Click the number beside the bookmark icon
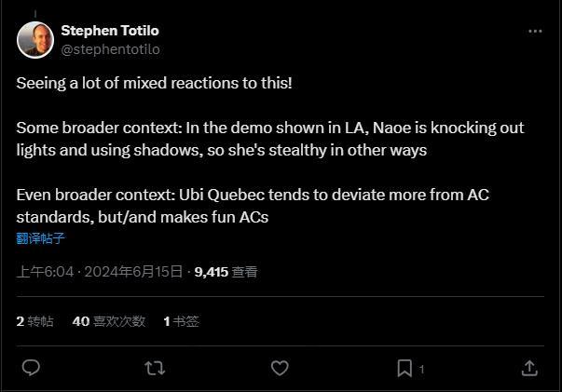The width and height of the screenshot is (562, 392). [x=421, y=369]
